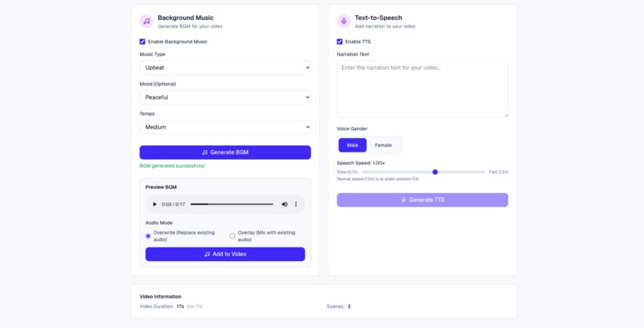Click 'Generate BGM for your video' subtitle
The height and width of the screenshot is (328, 644).
190,26
